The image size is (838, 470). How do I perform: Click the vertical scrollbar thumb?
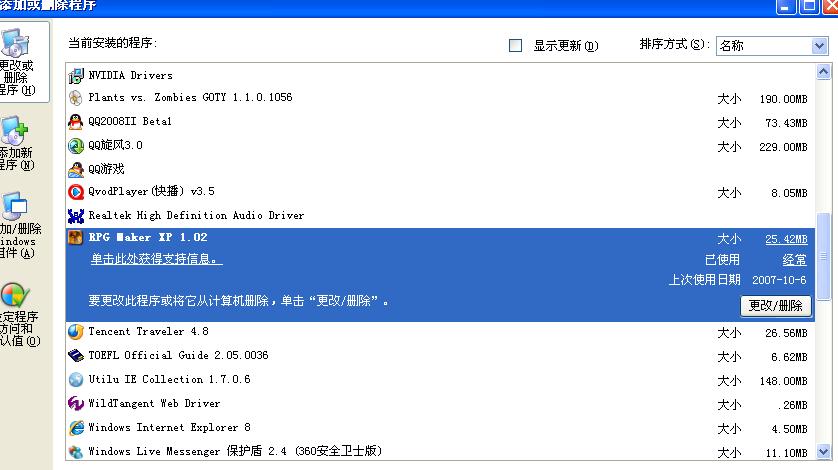pos(823,257)
